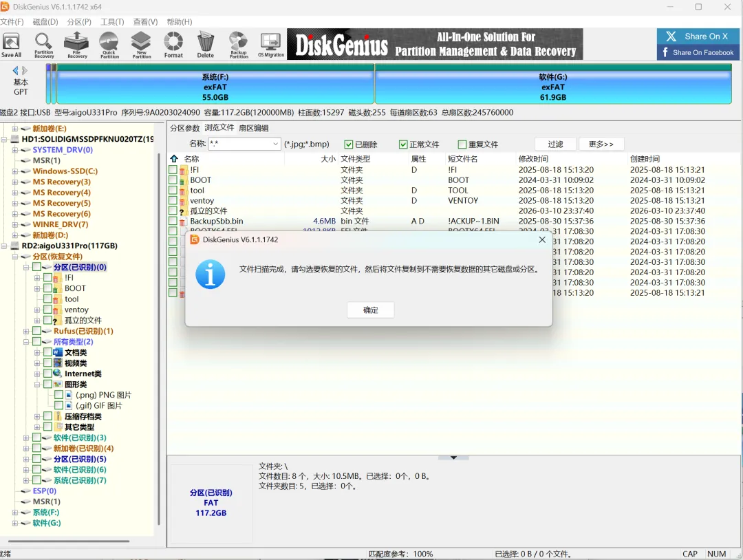Screen dimensions: 743x560
Task: Click the info icon in the dialog
Action: click(210, 274)
